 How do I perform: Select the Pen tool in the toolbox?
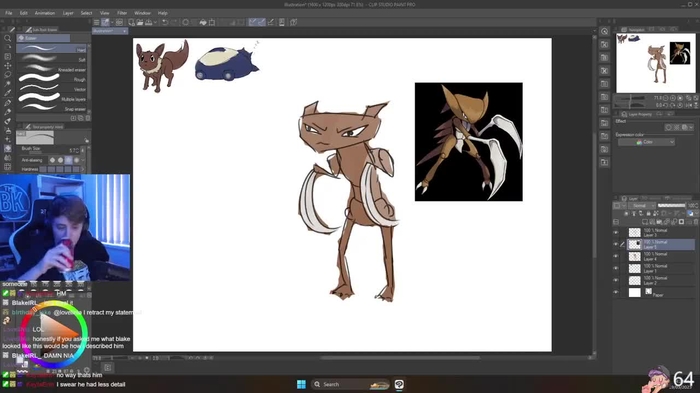[x=8, y=103]
